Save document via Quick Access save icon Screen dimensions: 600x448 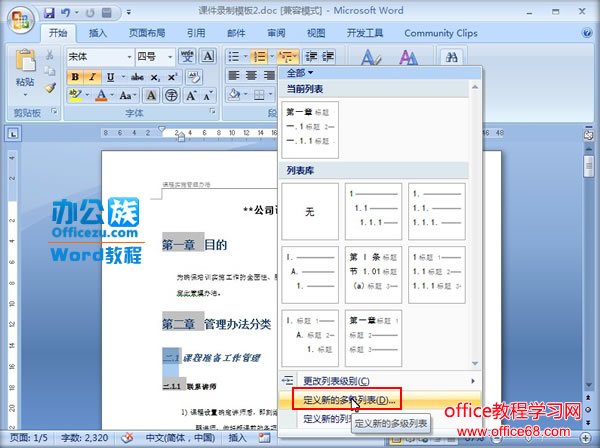click(x=49, y=13)
